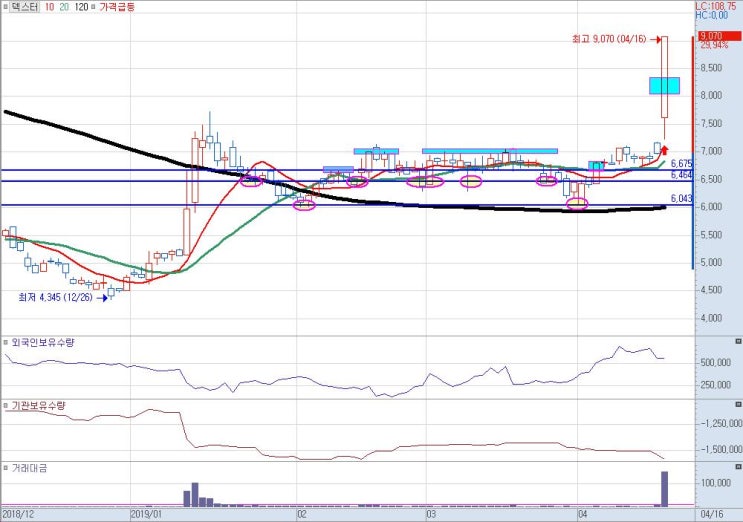743x522 pixels.
Task: Click the 8,000 price axis label
Action: [712, 95]
